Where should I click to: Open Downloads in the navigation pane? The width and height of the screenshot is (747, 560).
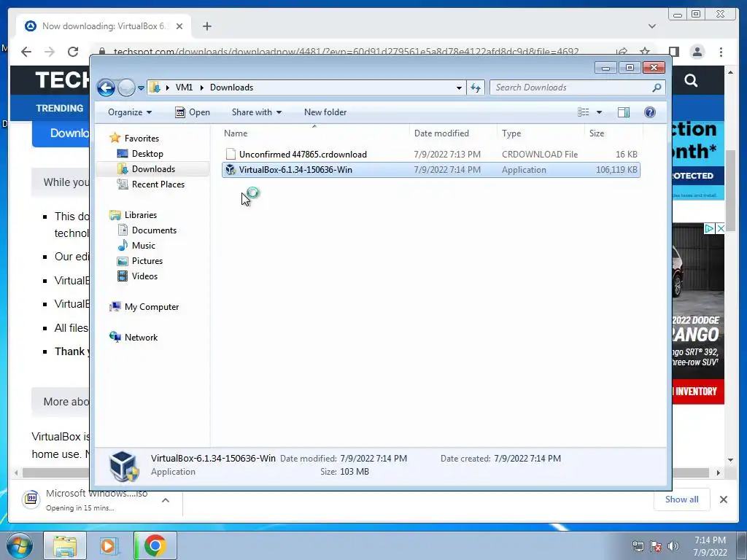click(153, 169)
